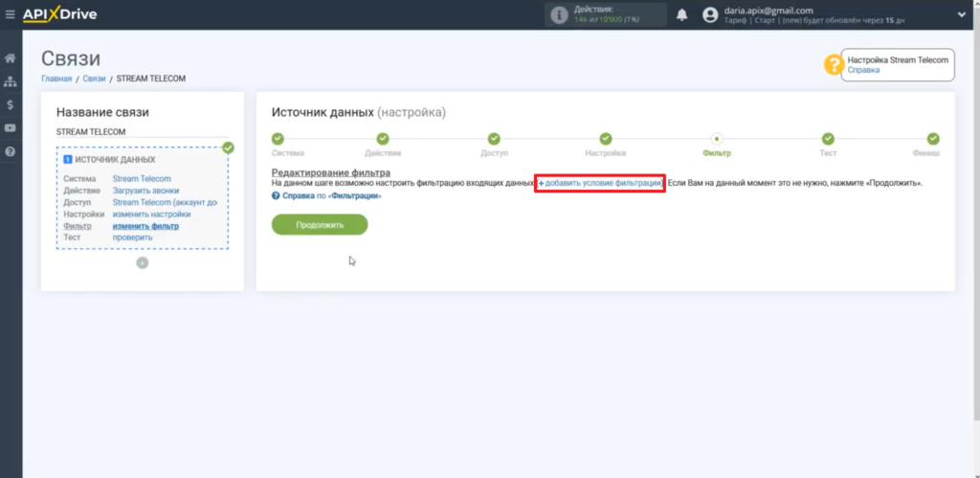
Task: Open the hamburger menu in the top bar
Action: (11, 14)
